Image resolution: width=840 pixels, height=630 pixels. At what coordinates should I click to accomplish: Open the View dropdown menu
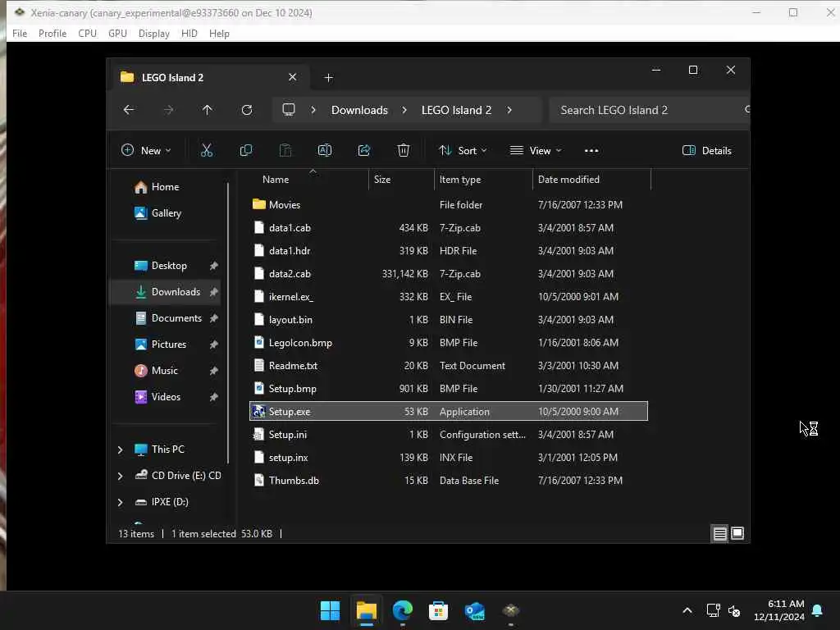coord(536,151)
